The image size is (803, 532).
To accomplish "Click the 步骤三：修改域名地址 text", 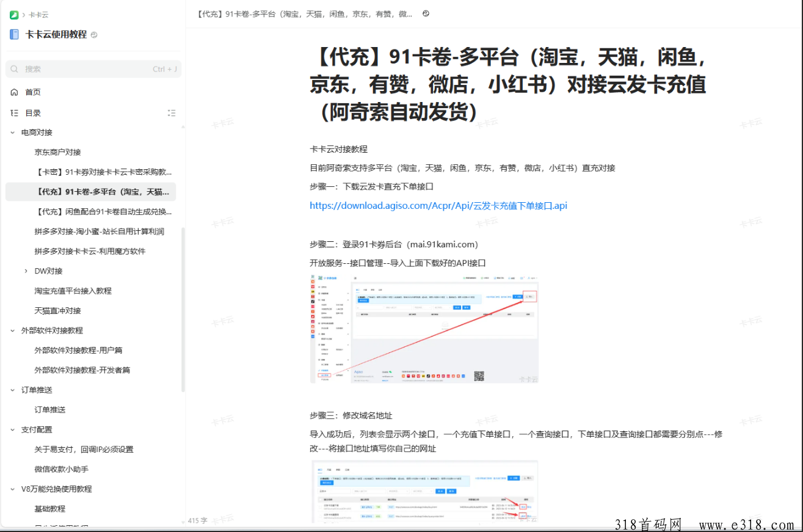I will point(351,416).
